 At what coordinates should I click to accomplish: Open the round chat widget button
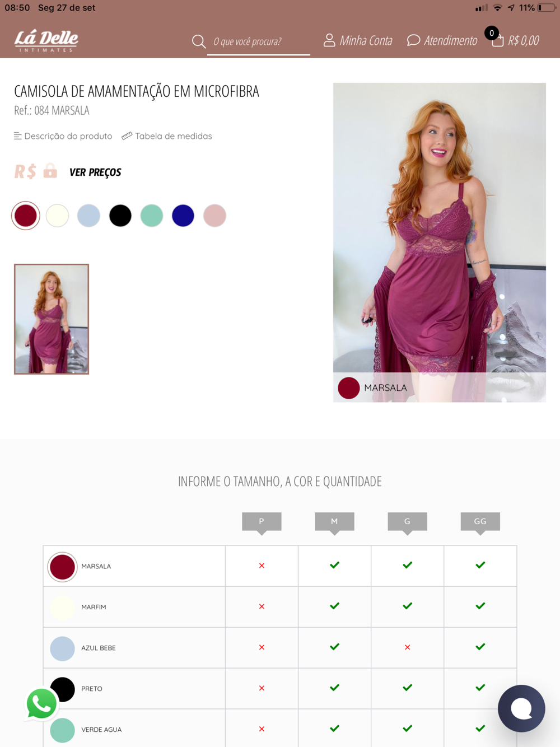[521, 708]
